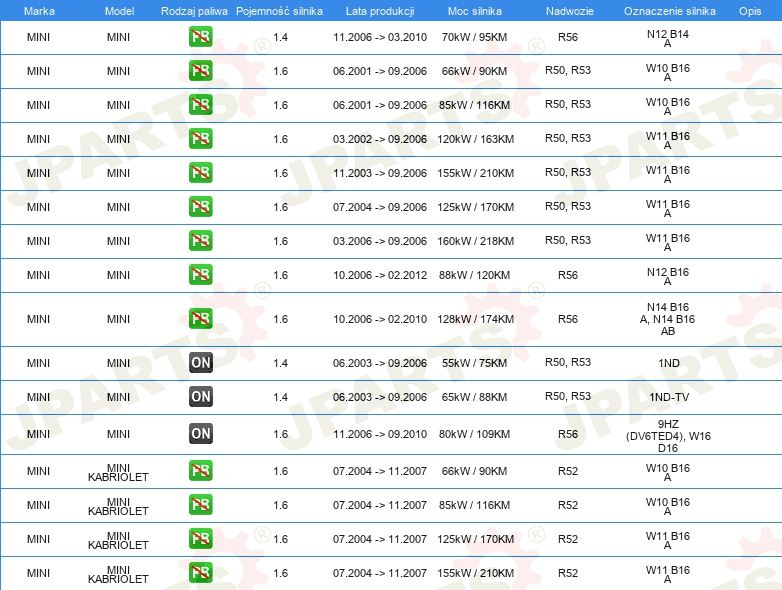Select R56 body in 80kW / 109KM row

pos(568,434)
